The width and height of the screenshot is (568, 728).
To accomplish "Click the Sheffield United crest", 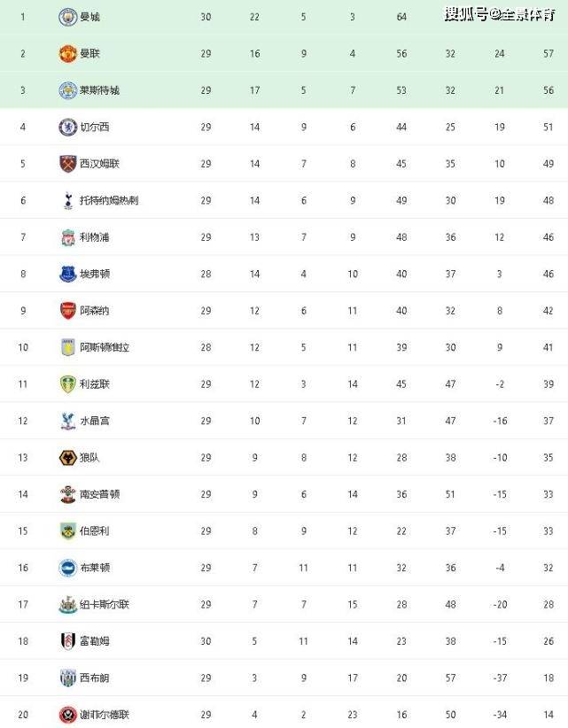I will pos(68,715).
